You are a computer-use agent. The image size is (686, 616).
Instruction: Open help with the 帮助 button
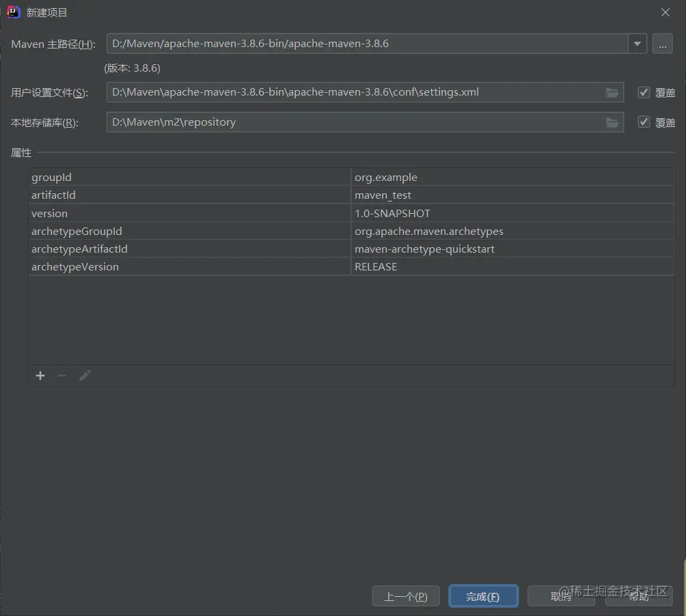pyautogui.click(x=639, y=596)
